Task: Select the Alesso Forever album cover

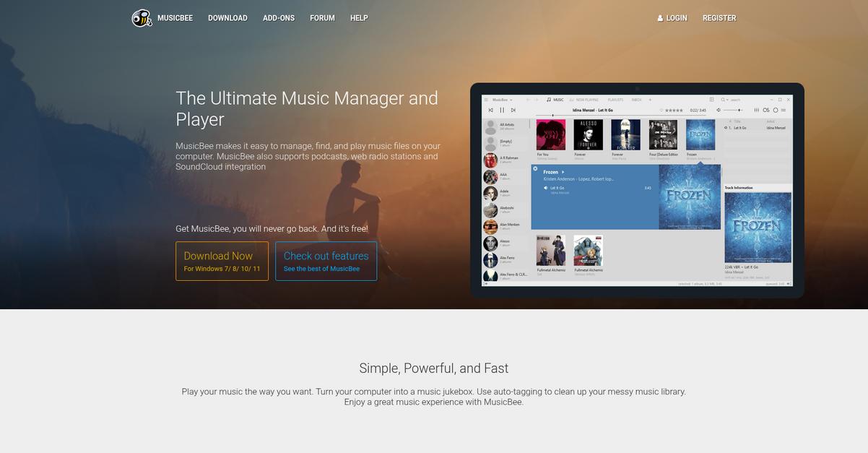Action: [x=588, y=134]
